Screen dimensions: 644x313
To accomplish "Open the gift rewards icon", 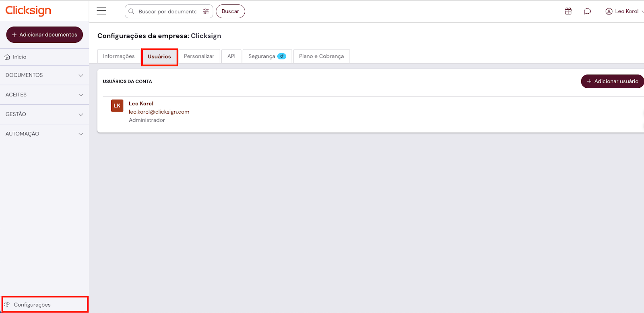I will click(x=568, y=11).
